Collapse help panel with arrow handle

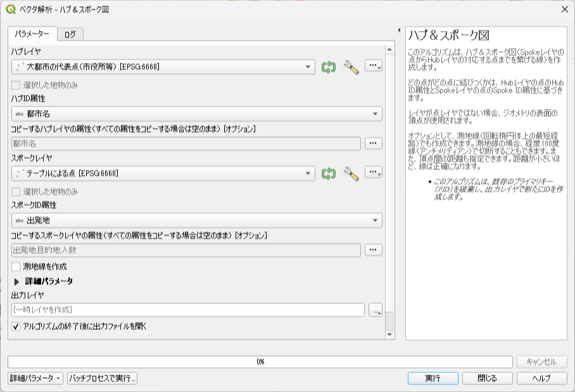point(399,30)
